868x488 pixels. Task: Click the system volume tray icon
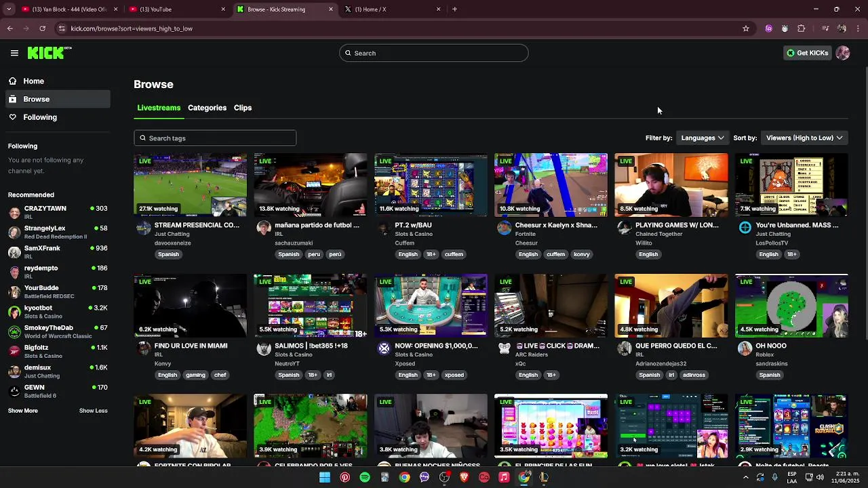coord(820,477)
